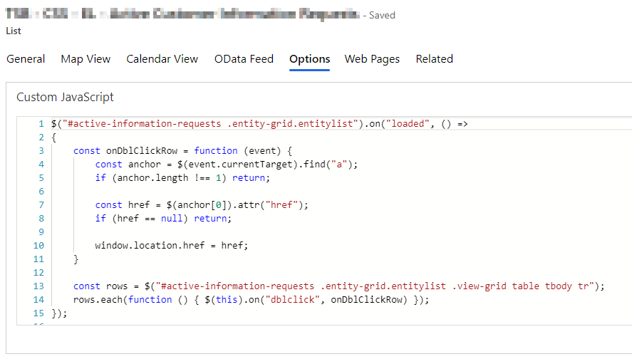The width and height of the screenshot is (632, 364).
Task: Select the OData Feed tab
Action: (244, 59)
